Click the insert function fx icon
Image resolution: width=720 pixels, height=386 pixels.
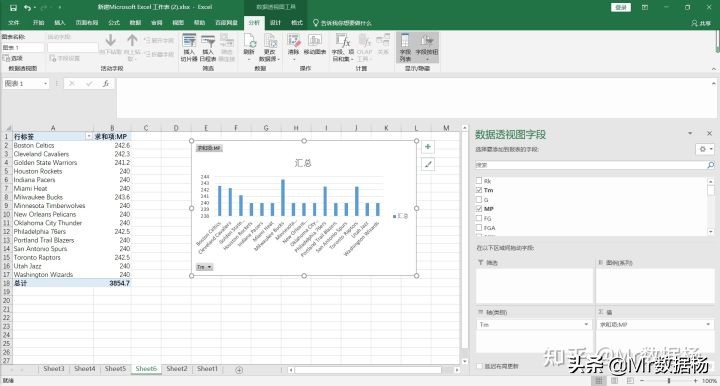pos(106,84)
